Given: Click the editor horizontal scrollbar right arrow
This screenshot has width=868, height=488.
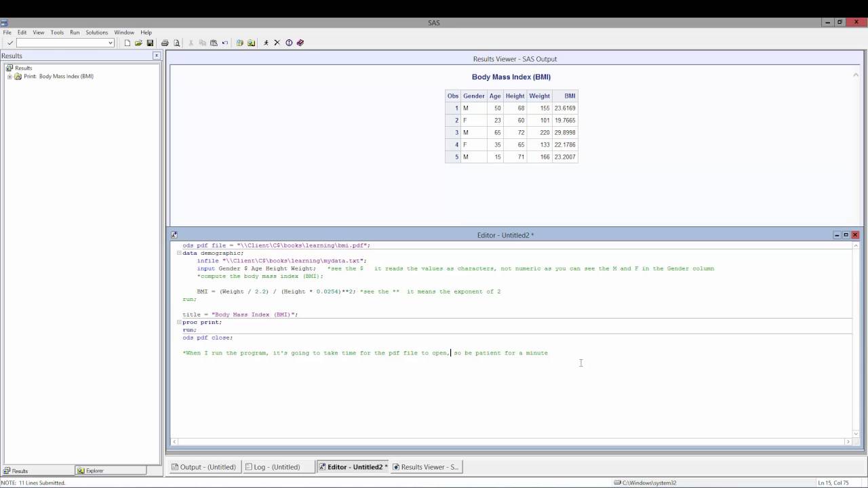Looking at the screenshot, I should coord(848,442).
